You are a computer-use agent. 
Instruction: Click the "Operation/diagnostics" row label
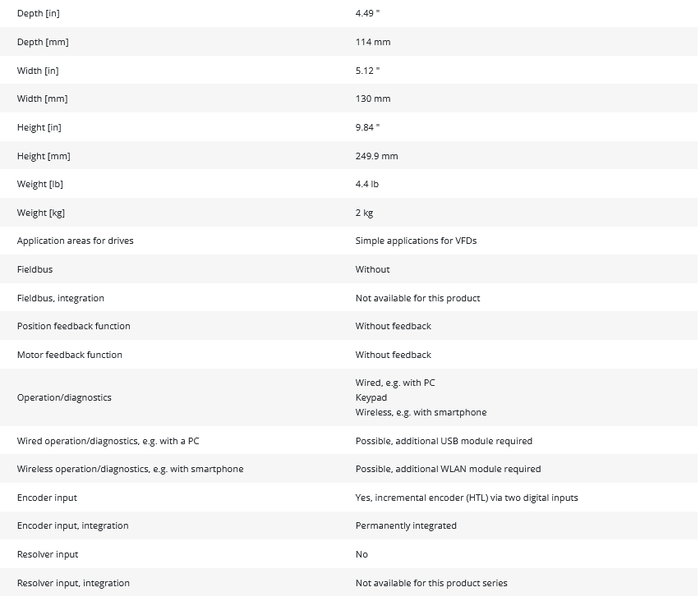[x=64, y=397]
